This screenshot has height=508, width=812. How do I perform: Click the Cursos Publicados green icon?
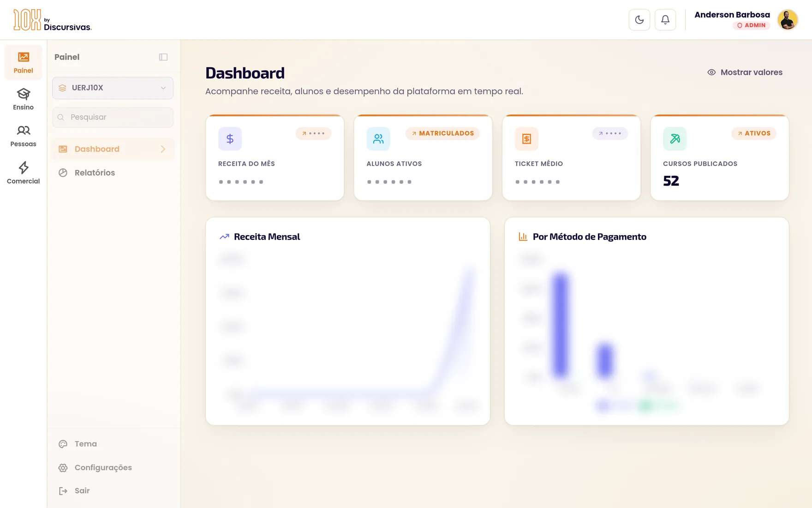coord(675,139)
